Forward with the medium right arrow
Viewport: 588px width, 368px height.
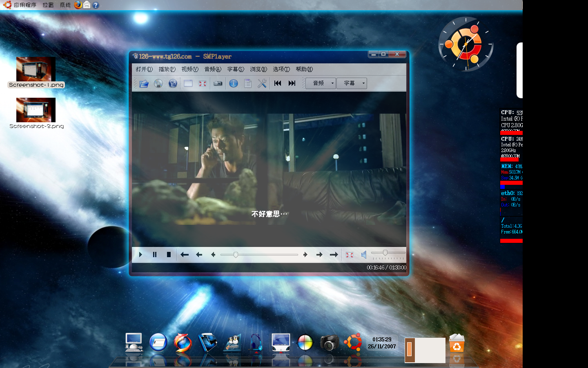pyautogui.click(x=319, y=255)
